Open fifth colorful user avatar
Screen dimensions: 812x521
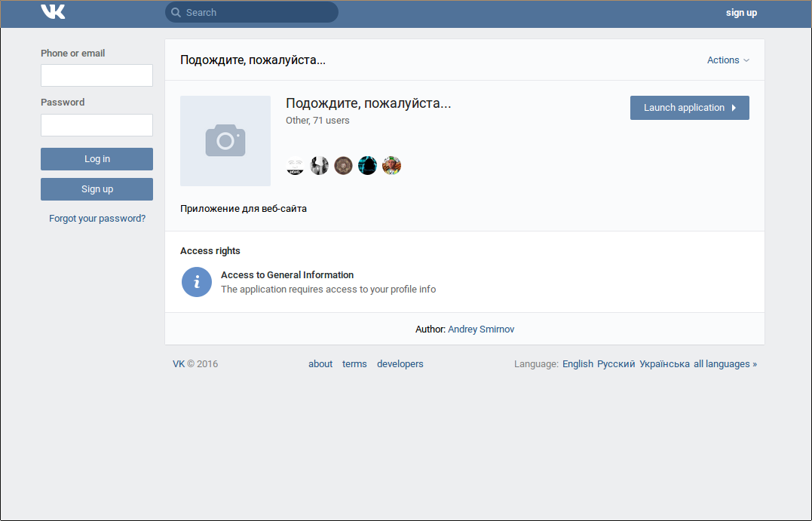391,166
